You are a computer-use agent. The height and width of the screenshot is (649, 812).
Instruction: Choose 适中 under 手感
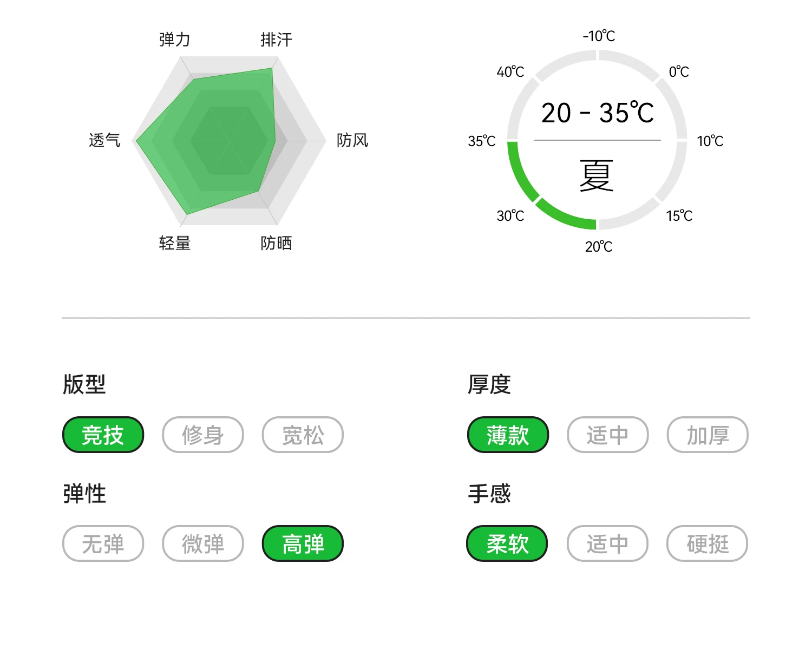tap(607, 543)
